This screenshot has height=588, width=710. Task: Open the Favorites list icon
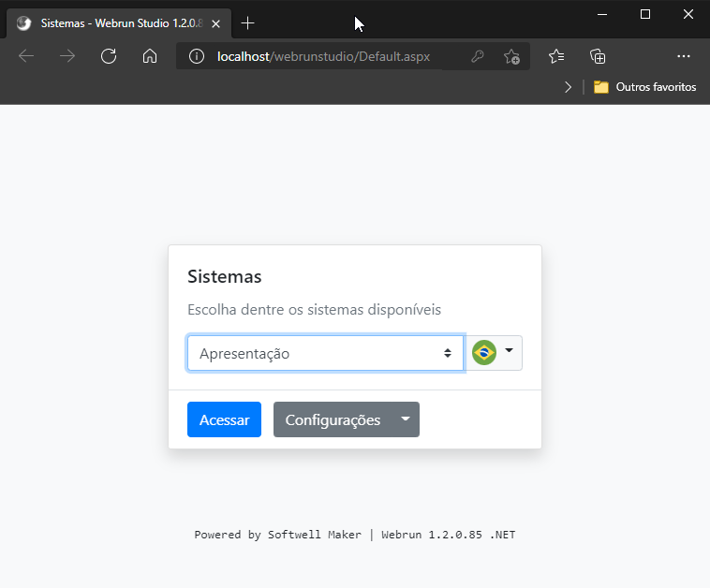(556, 56)
